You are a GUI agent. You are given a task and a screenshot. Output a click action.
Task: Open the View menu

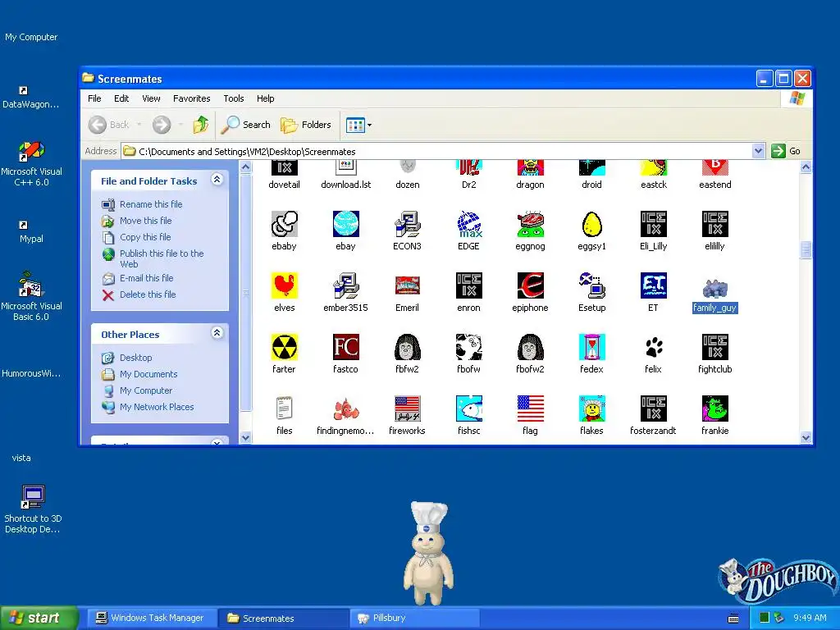click(x=151, y=98)
